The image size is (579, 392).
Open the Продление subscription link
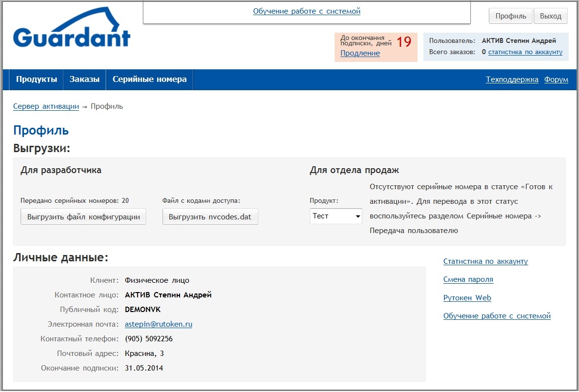[x=360, y=53]
